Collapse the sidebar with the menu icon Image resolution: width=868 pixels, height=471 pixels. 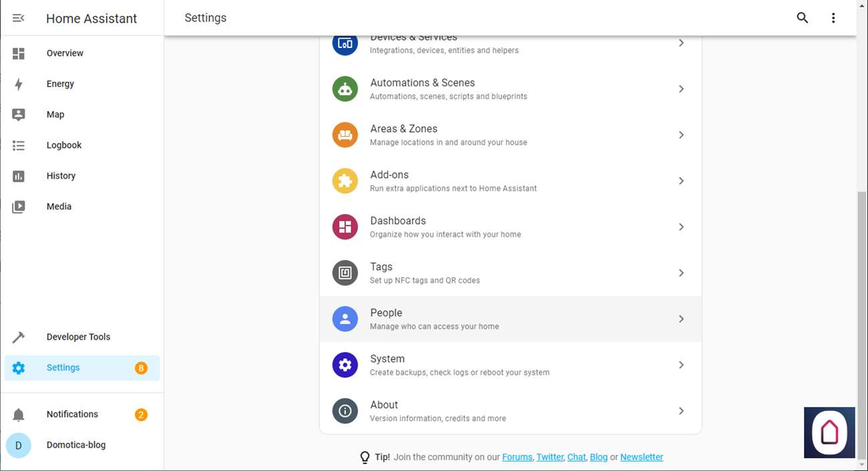coord(19,18)
